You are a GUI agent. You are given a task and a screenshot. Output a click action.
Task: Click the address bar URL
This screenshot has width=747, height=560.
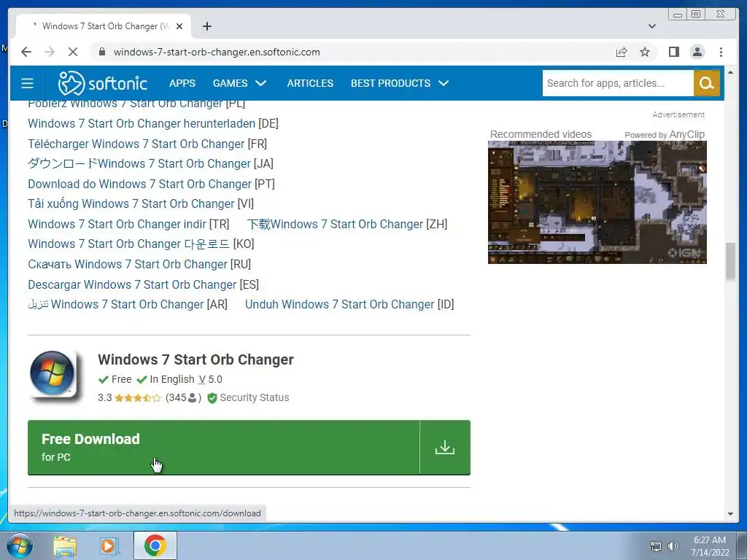(x=217, y=52)
